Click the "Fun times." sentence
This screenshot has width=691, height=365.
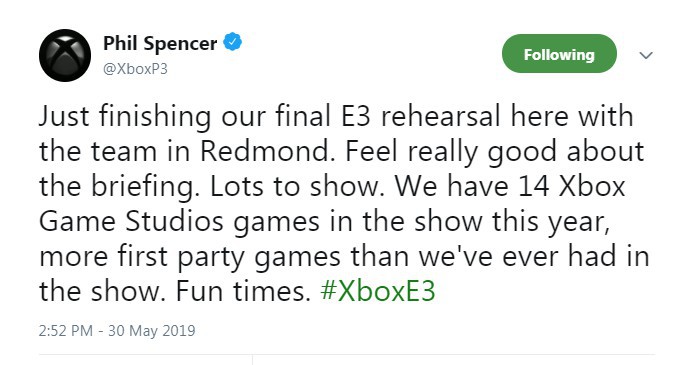[x=243, y=291]
